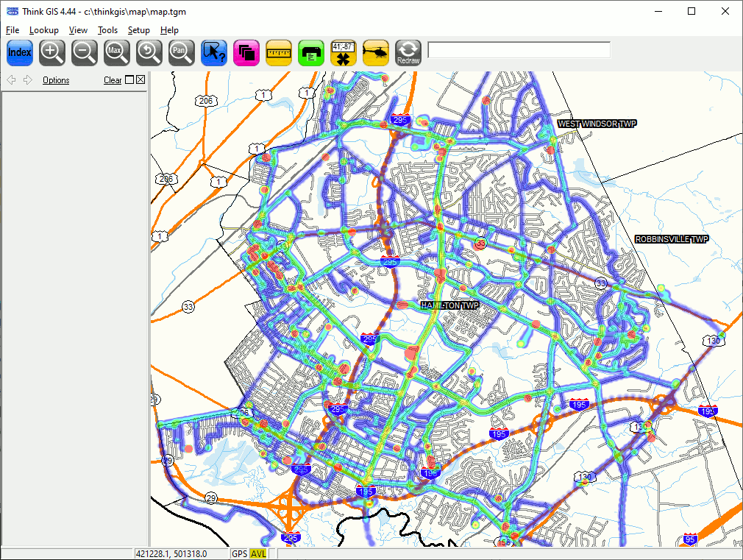The width and height of the screenshot is (743, 560).
Task: Print the map with printer icon
Action: click(311, 52)
